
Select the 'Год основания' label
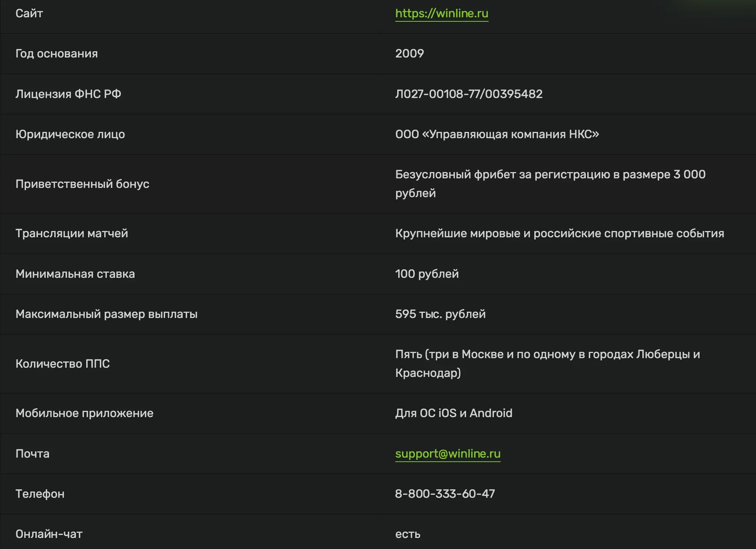click(x=57, y=54)
